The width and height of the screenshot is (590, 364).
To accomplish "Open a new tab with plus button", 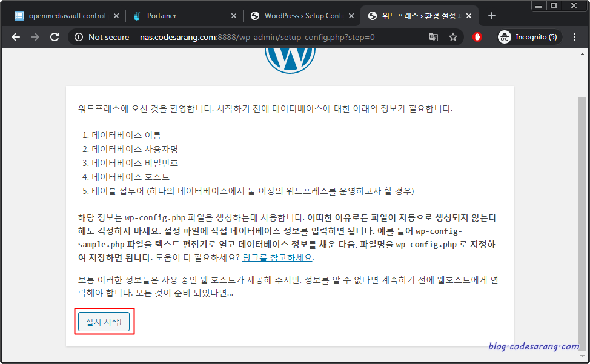I will 491,16.
